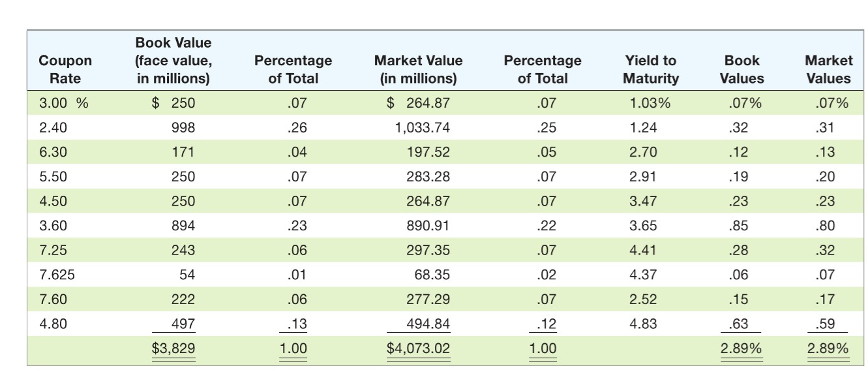The width and height of the screenshot is (868, 370).
Task: Select the 6.30 coupon rate cell
Action: point(52,152)
